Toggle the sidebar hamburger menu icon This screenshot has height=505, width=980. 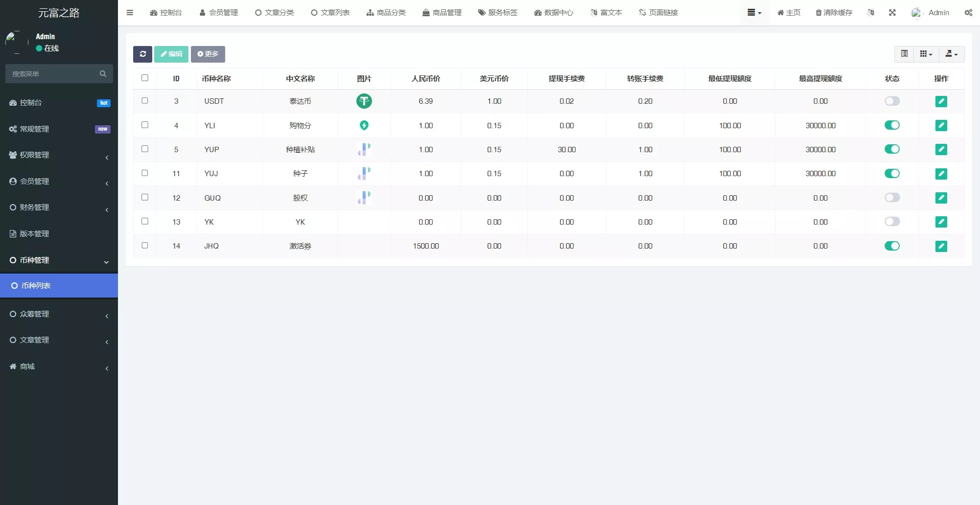coord(130,13)
